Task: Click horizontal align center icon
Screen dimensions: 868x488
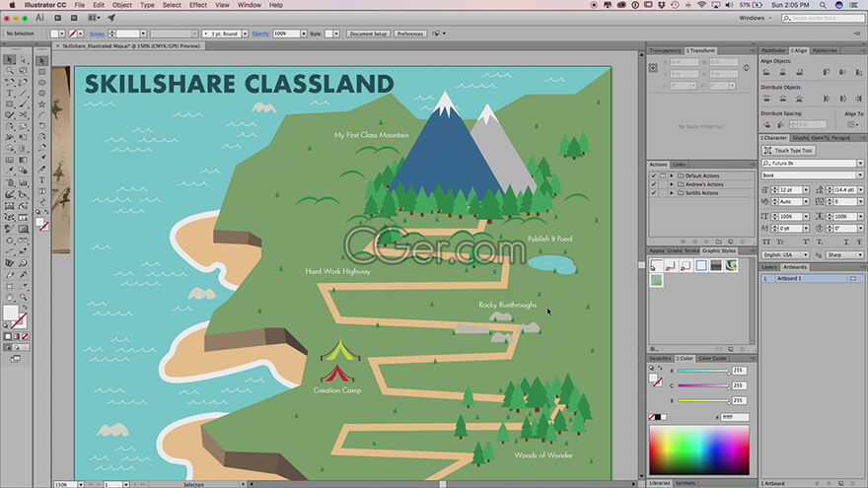Action: click(x=783, y=72)
